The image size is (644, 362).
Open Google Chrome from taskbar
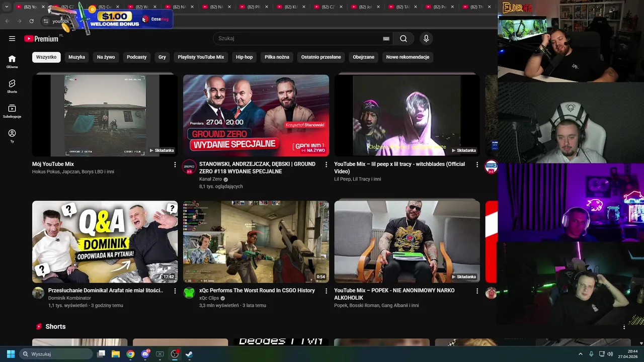[130, 354]
